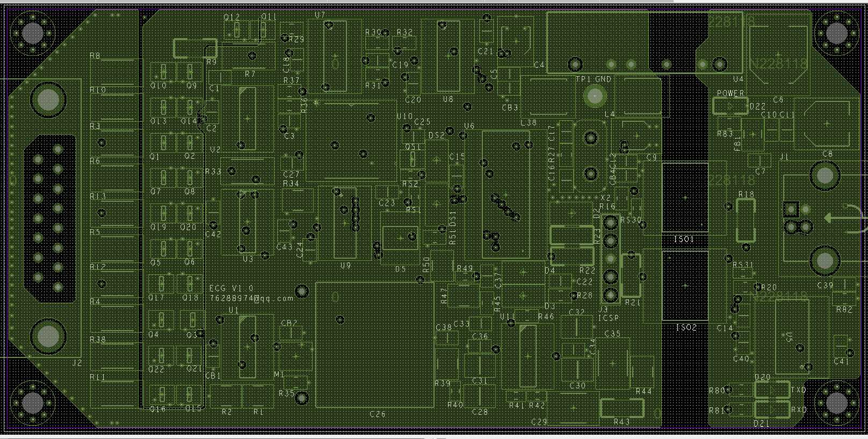Select the large C26 capacitor body
This screenshot has height=439, width=868.
[x=374, y=345]
